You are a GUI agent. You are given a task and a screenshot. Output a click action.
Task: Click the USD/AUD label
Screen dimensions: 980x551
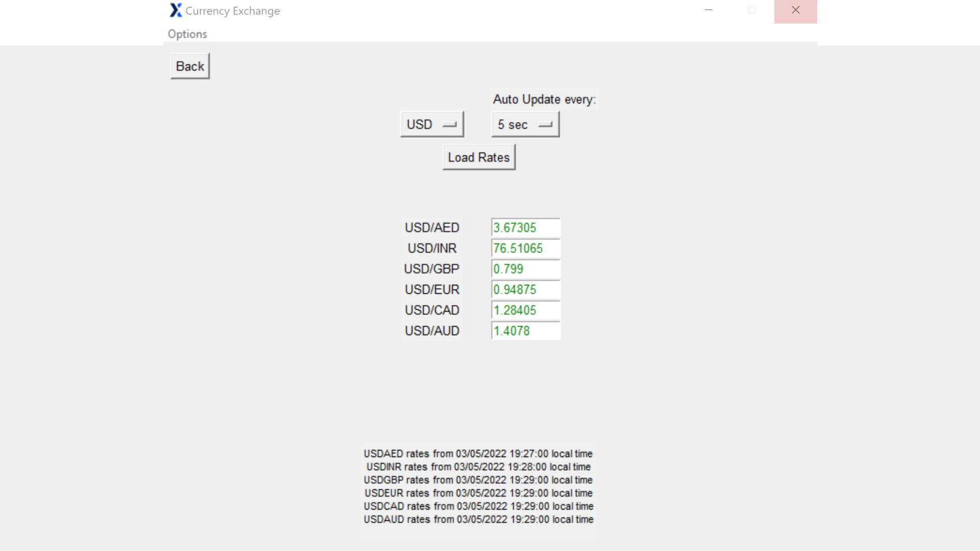coord(432,331)
